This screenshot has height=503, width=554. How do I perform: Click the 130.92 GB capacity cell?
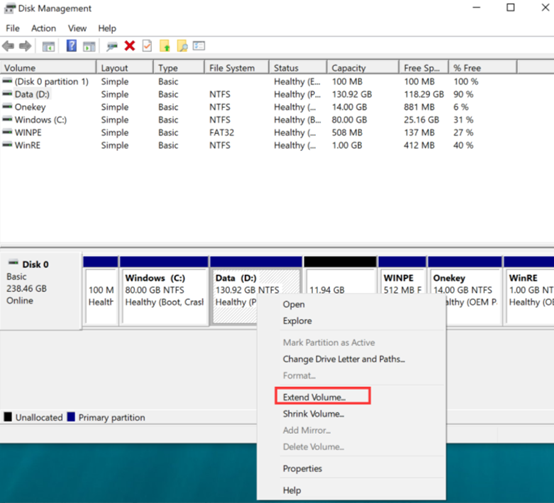click(x=352, y=94)
